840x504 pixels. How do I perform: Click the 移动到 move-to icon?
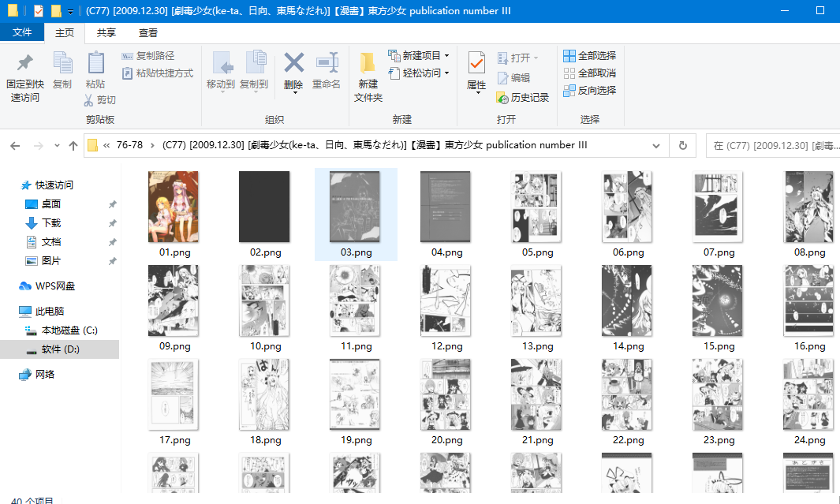(x=221, y=63)
